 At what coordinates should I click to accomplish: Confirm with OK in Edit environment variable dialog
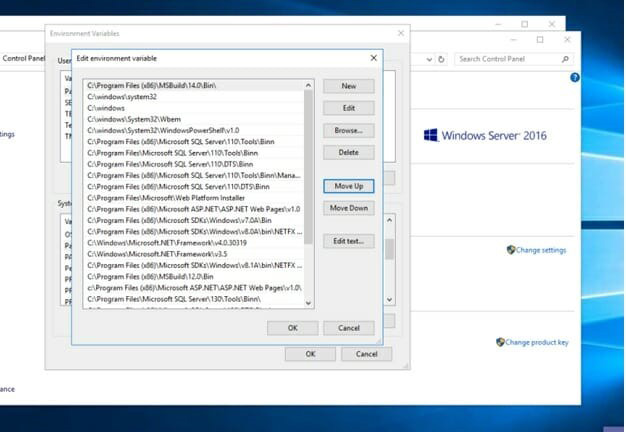(292, 328)
